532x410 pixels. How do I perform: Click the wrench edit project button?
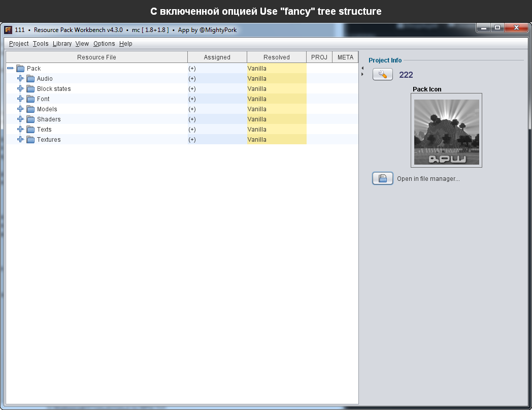[x=383, y=75]
